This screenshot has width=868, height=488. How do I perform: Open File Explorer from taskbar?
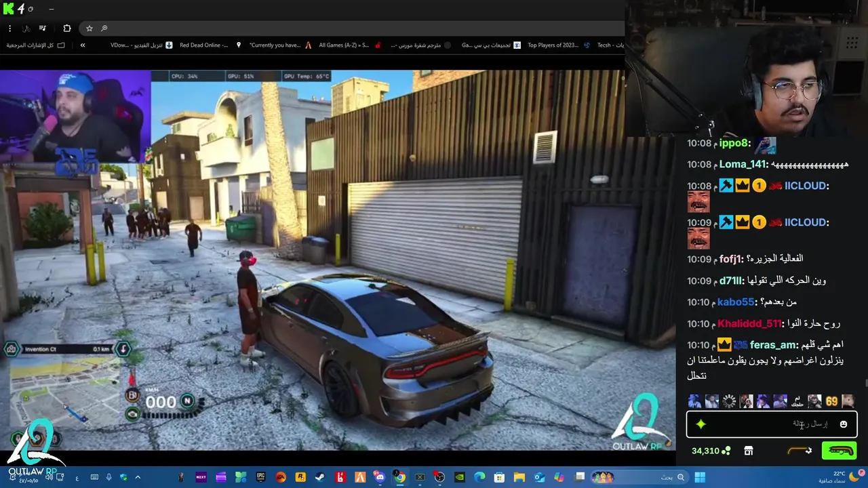tap(519, 477)
